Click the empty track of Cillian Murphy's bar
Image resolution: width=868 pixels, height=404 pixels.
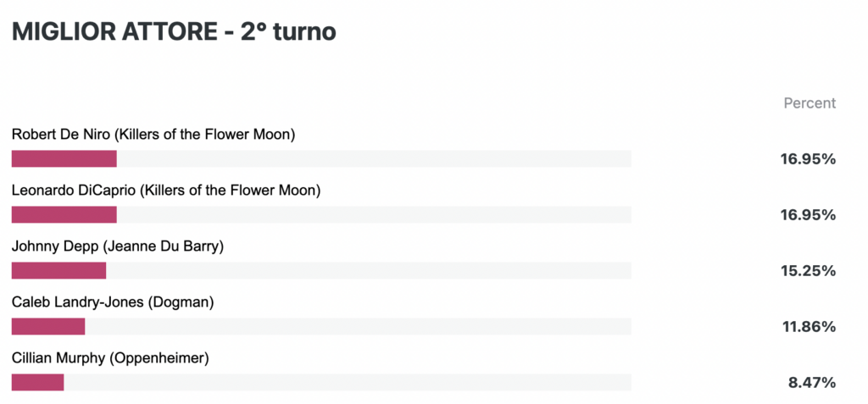coord(348,383)
